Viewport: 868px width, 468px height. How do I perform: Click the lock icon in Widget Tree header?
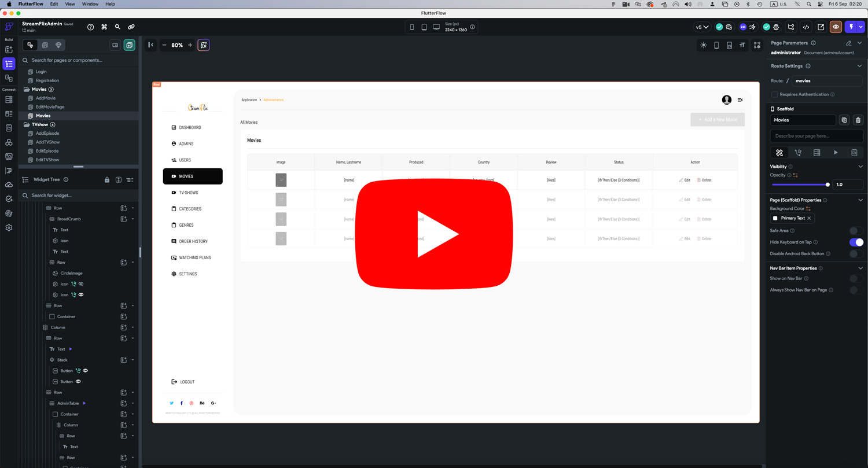point(107,180)
